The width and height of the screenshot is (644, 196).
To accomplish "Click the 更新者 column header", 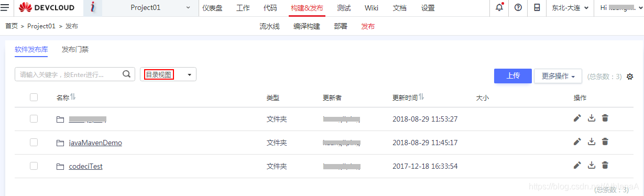I will [332, 97].
